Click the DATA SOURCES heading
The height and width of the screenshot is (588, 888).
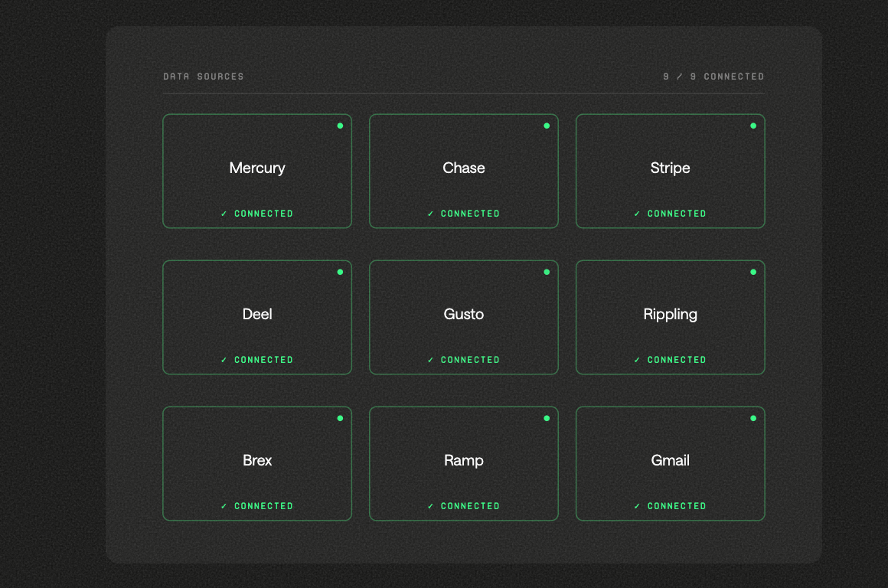click(x=204, y=77)
